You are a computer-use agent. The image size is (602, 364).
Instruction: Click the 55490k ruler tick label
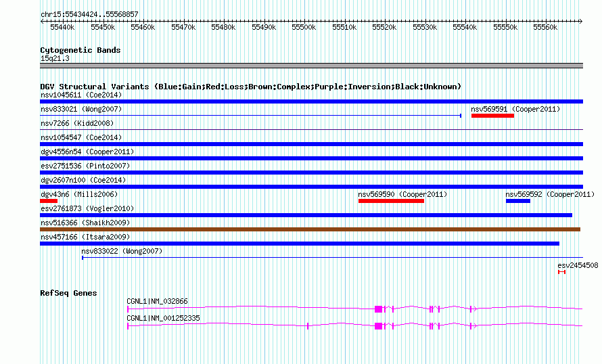coord(264,27)
